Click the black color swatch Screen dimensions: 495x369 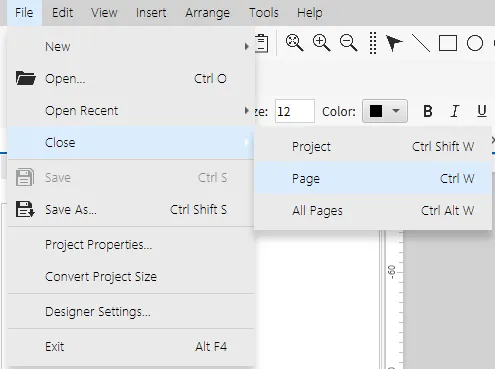click(x=376, y=111)
